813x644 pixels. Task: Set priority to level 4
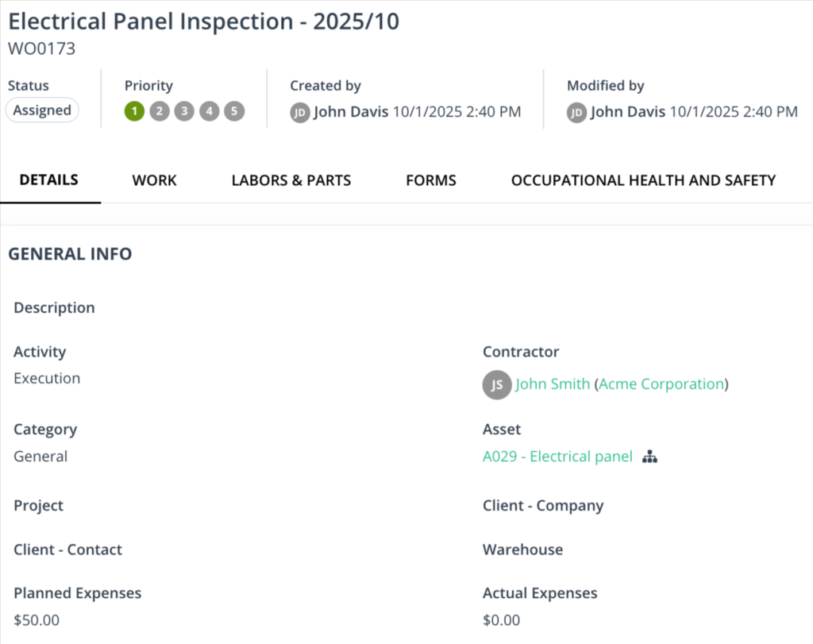click(x=209, y=111)
